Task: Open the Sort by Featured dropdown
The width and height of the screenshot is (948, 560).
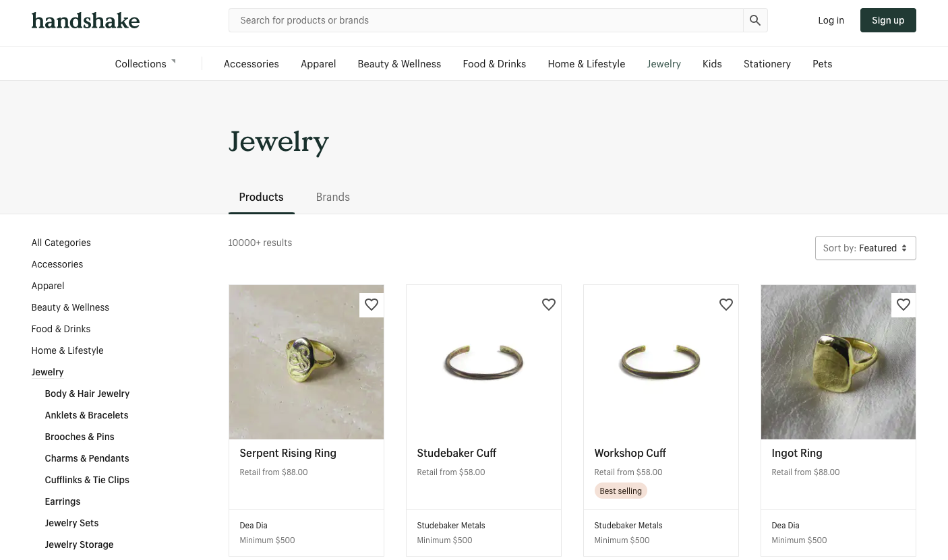Action: [865, 248]
